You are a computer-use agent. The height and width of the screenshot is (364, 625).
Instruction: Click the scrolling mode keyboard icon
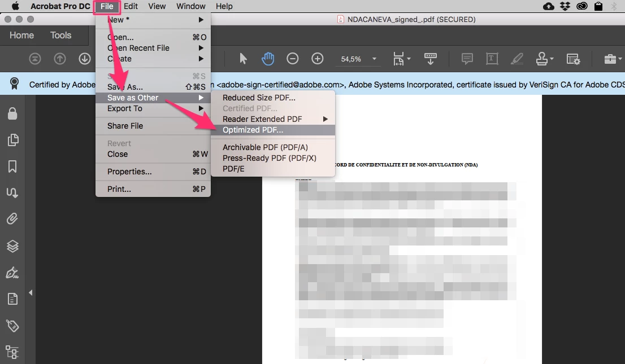pyautogui.click(x=430, y=59)
